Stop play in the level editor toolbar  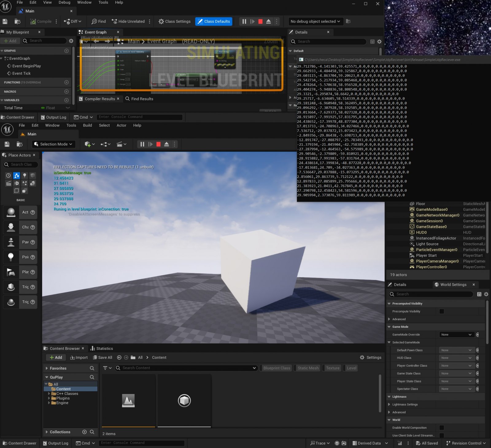click(x=158, y=144)
